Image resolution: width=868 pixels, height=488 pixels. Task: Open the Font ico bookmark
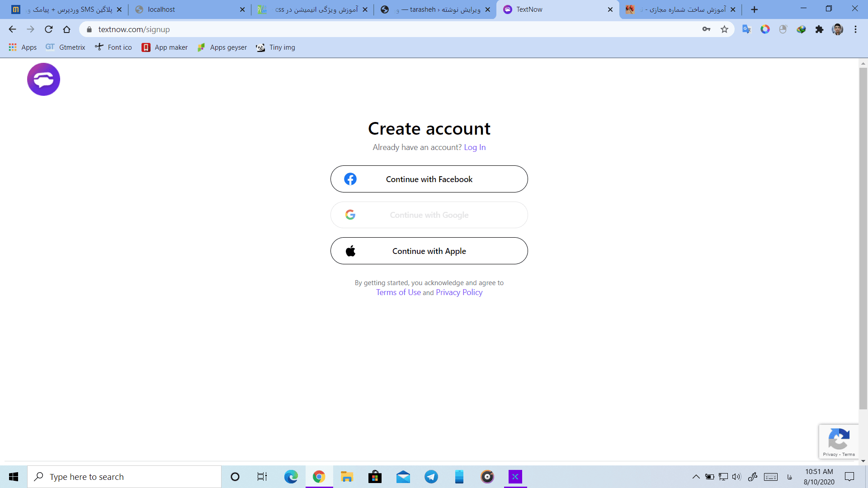coord(113,47)
